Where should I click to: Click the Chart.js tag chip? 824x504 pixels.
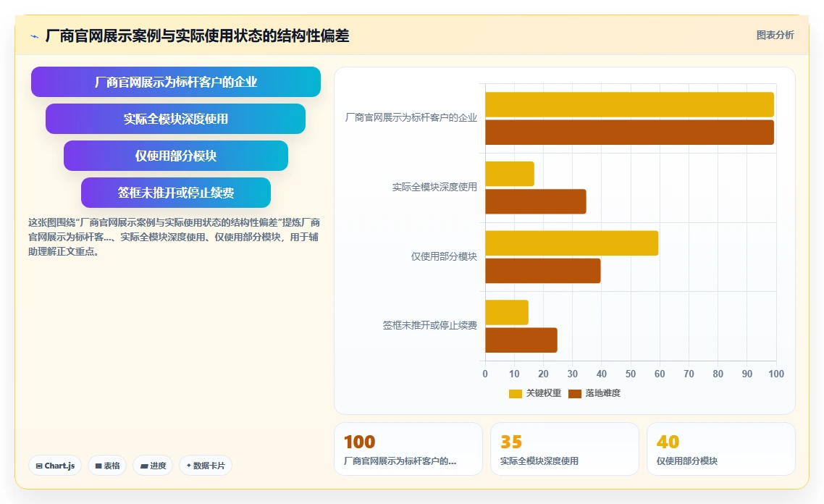pos(55,466)
